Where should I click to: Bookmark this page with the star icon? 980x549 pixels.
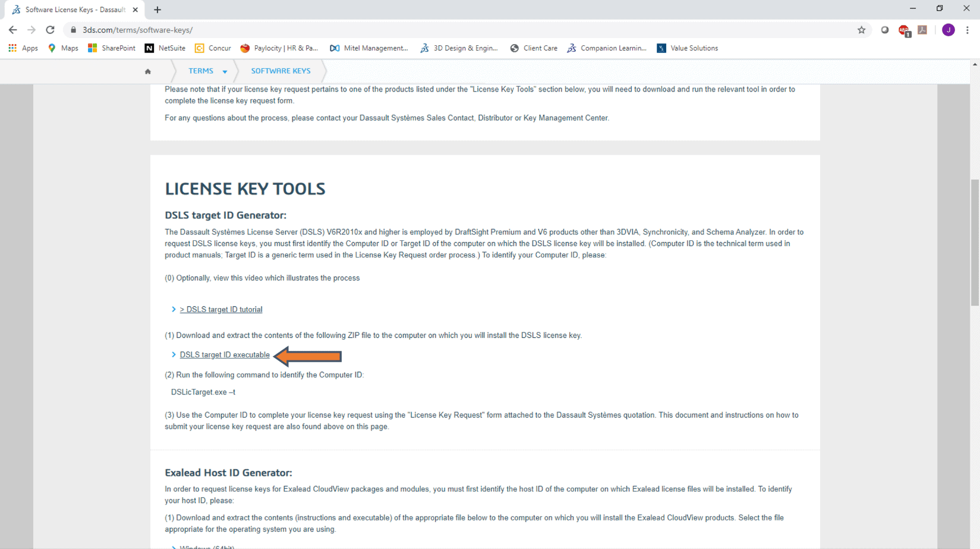tap(861, 30)
